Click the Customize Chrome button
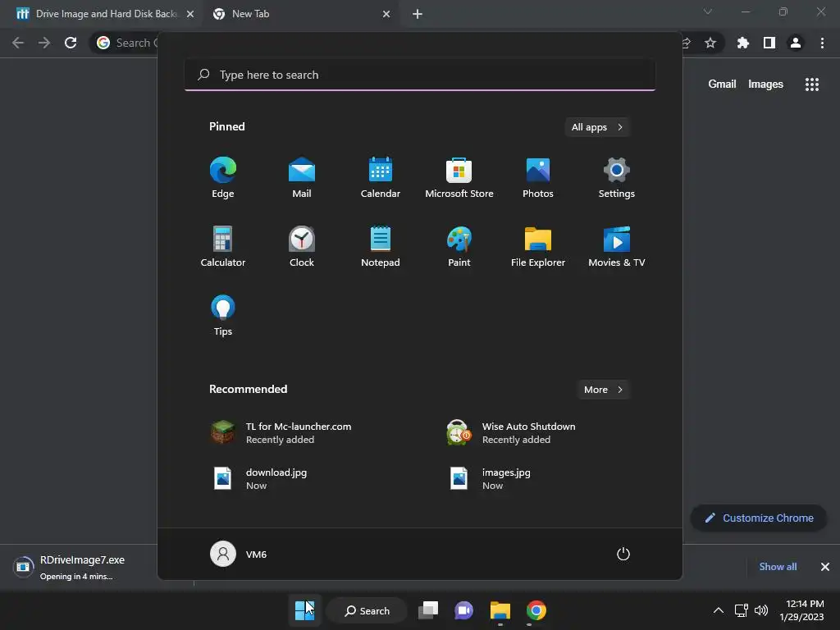Image resolution: width=840 pixels, height=630 pixels. [759, 518]
